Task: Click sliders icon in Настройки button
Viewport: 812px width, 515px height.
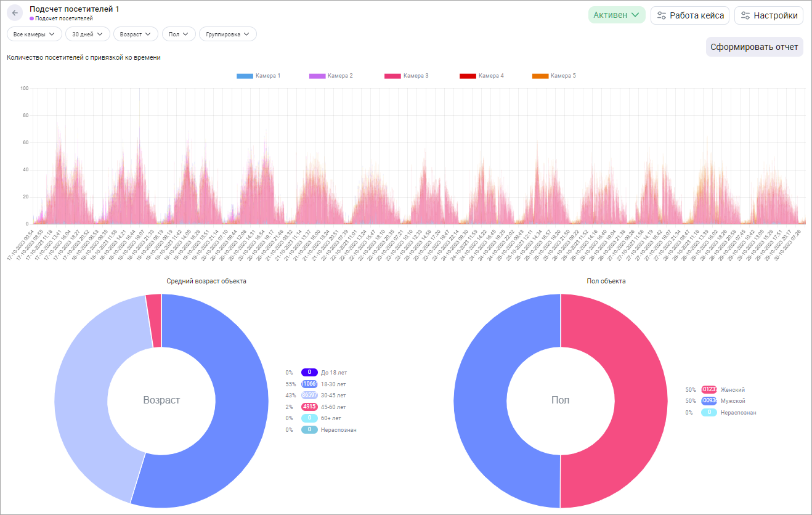Action: 745,15
